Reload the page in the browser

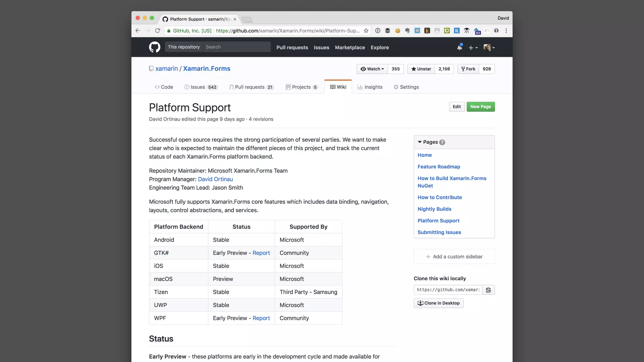pos(158,30)
